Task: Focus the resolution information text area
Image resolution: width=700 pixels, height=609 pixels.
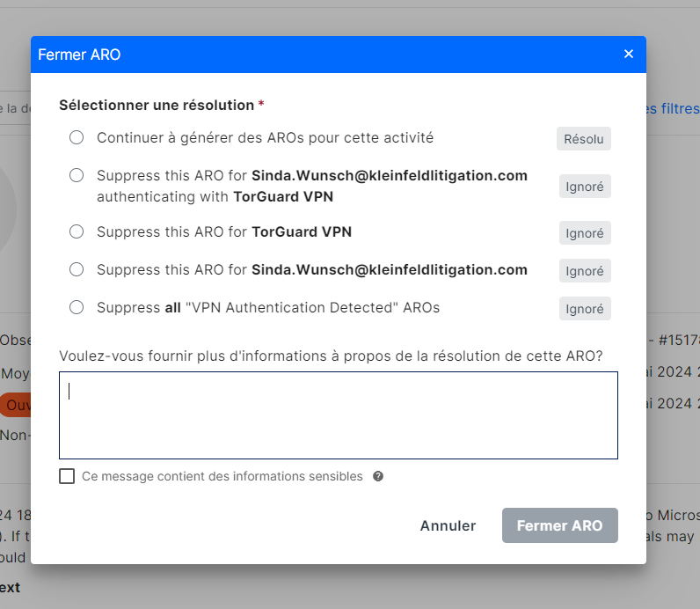Action: [x=339, y=415]
